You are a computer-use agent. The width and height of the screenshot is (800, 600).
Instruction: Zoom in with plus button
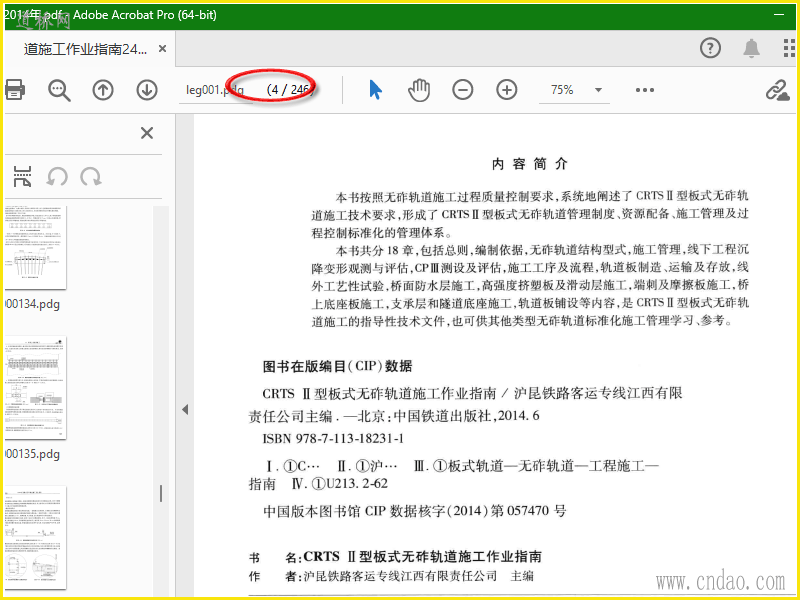(x=507, y=90)
